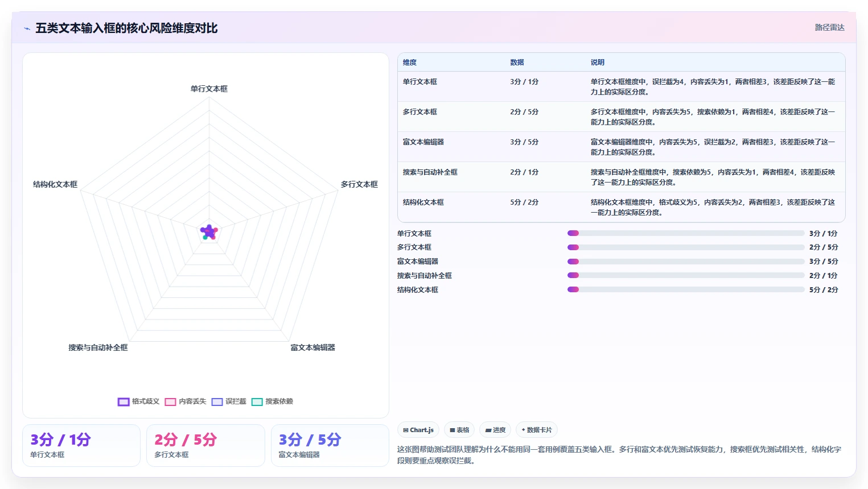Click the 5分 / 2分 cell in 结构化文本框 table row

pyautogui.click(x=524, y=202)
